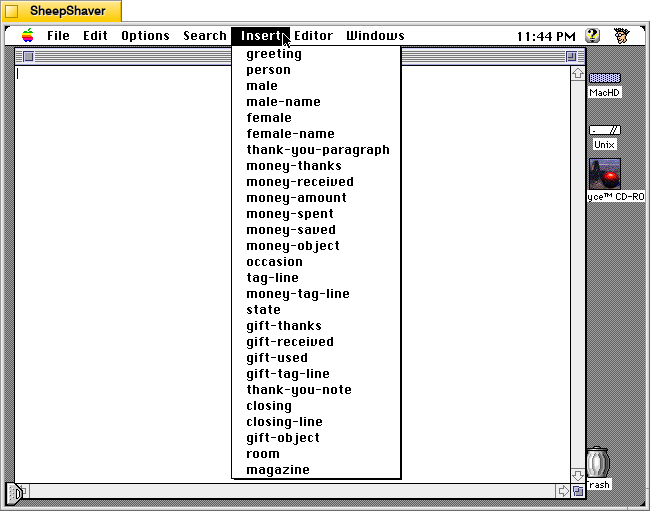Choose person from Insert menu
The image size is (650, 511).
coord(316,70)
